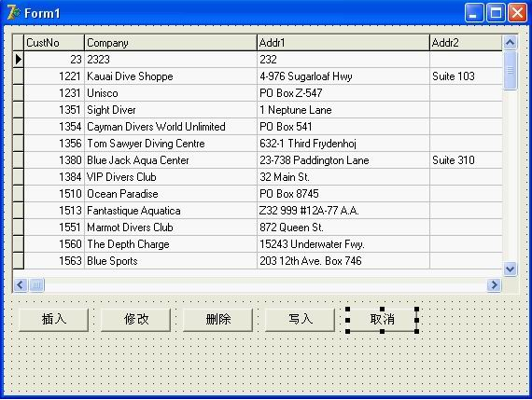532x400 pixels.
Task: Click the current-record arrow indicator
Action: 19,60
